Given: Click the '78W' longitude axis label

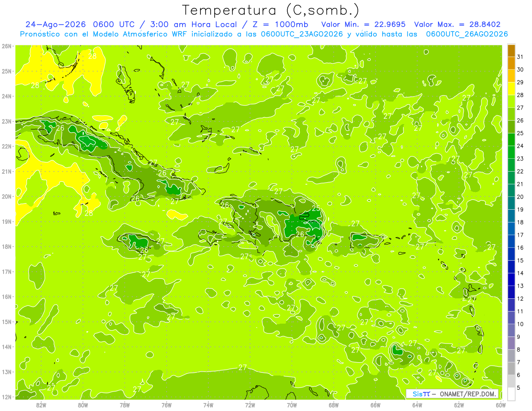Looking at the screenshot, I should (125, 405).
